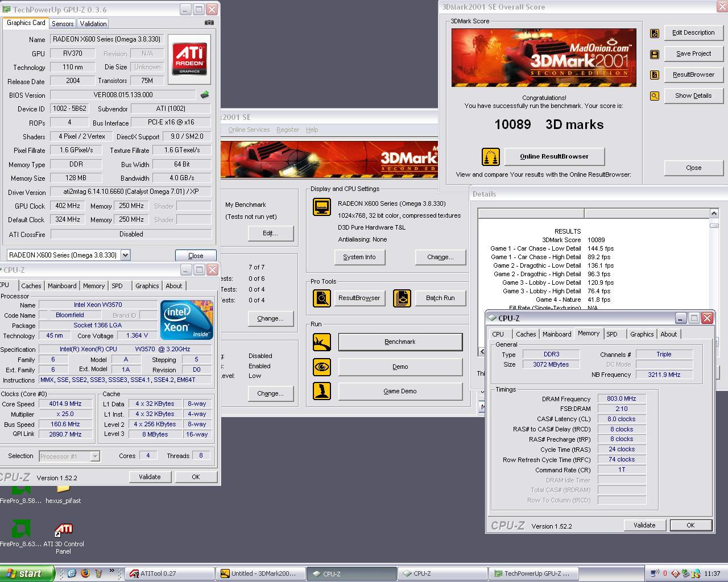The width and height of the screenshot is (728, 582).
Task: Open the hexus_pifast folder on desktop
Action: (63, 493)
